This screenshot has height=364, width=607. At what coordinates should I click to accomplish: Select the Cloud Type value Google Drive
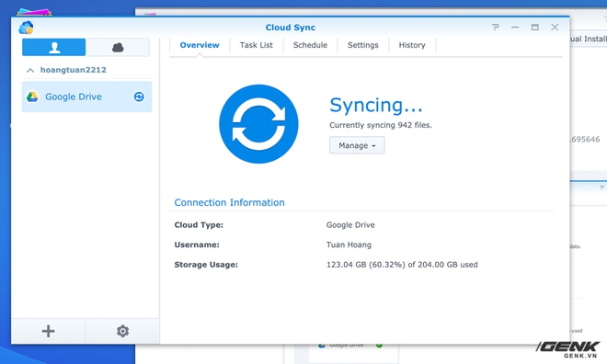(x=350, y=225)
